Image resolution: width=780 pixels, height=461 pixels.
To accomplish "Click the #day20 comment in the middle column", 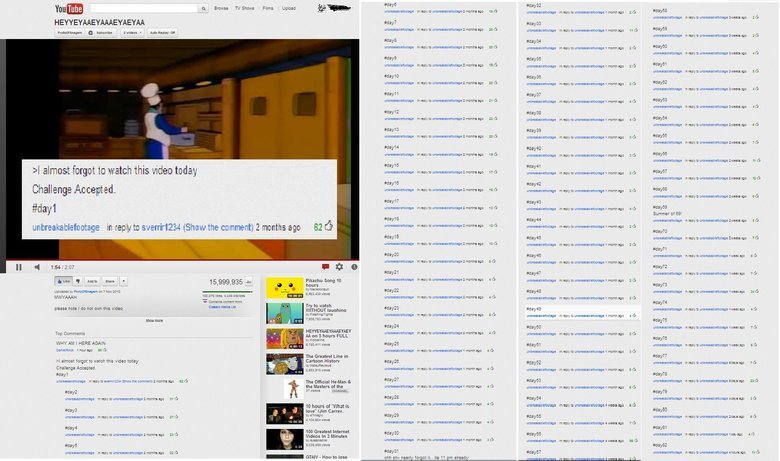I will pyautogui.click(x=391, y=255).
